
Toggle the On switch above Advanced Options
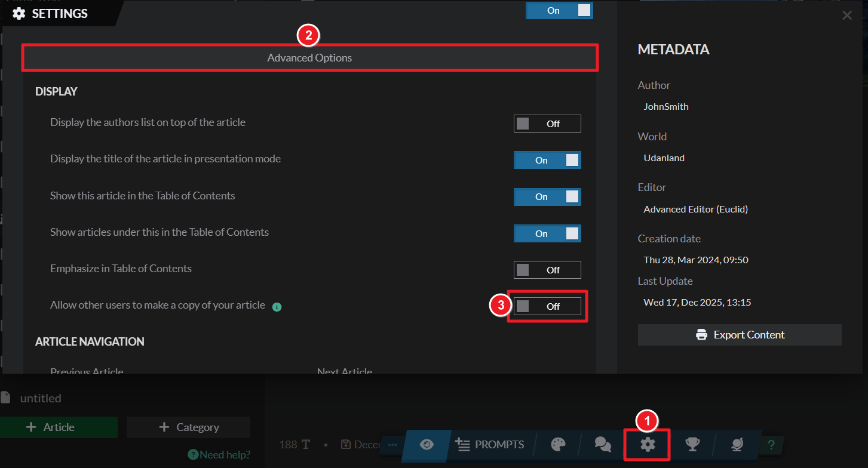point(559,11)
